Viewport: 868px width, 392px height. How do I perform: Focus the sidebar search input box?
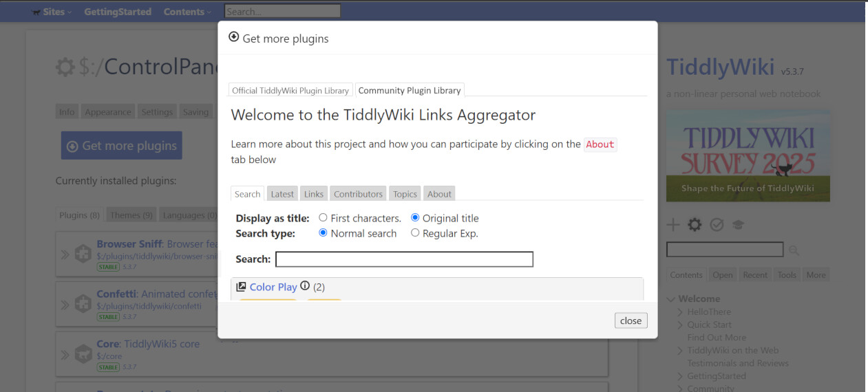point(725,250)
